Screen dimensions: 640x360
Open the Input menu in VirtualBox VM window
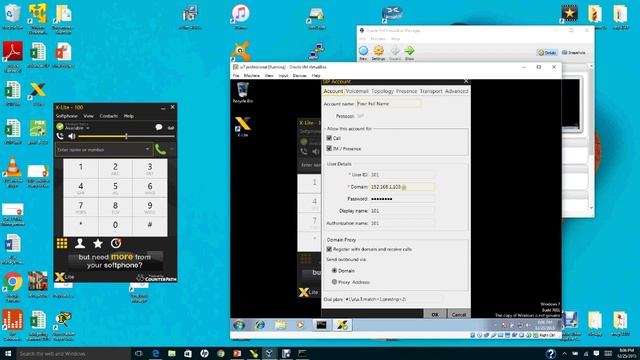(283, 76)
